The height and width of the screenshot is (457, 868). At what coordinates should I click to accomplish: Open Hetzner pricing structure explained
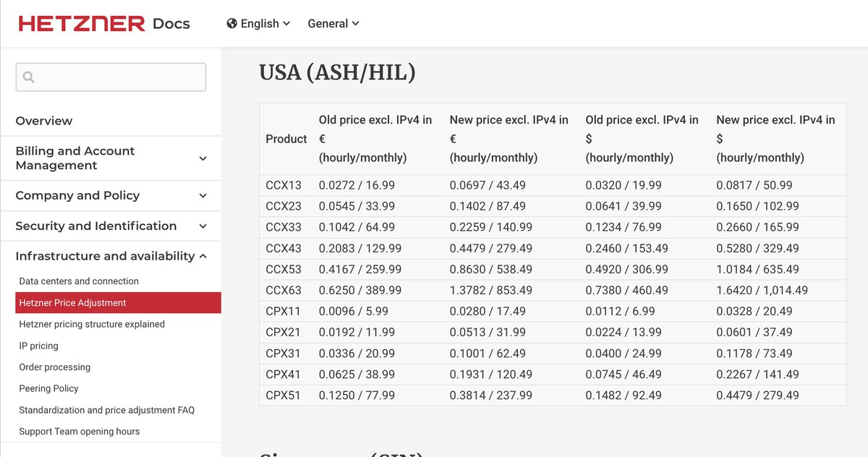[x=92, y=324]
